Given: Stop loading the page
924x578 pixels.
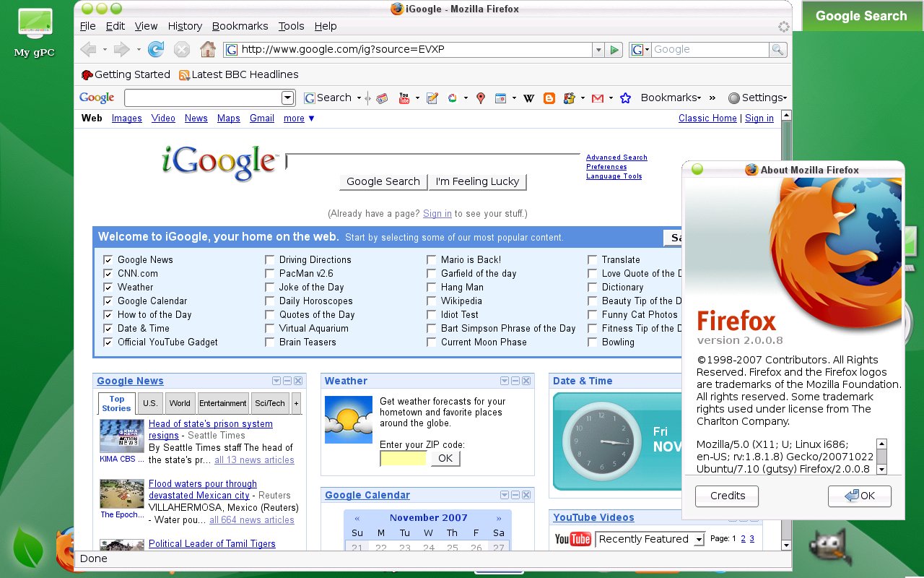Looking at the screenshot, I should pyautogui.click(x=182, y=49).
